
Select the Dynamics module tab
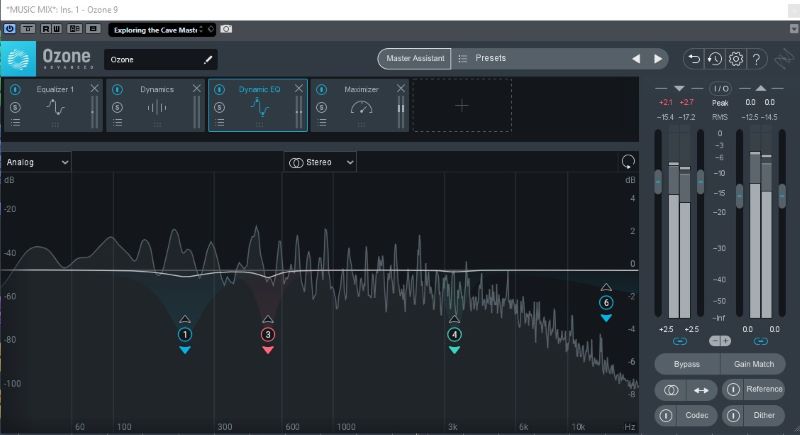click(157, 105)
